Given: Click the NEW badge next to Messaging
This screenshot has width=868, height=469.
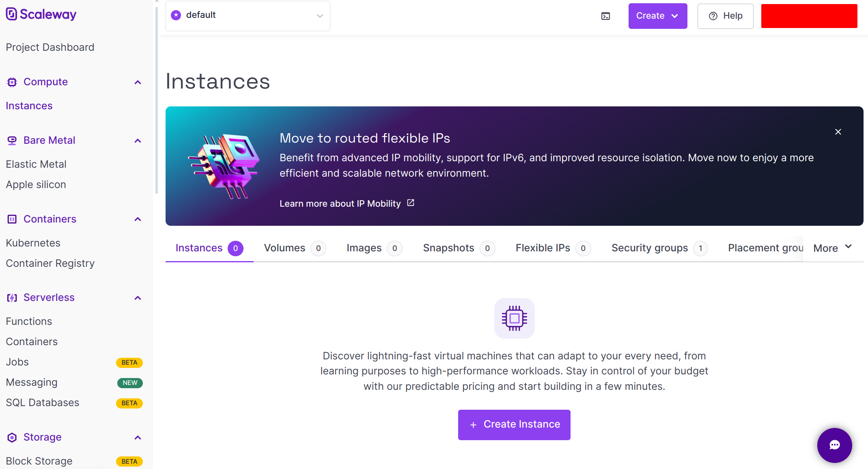Looking at the screenshot, I should tap(130, 383).
